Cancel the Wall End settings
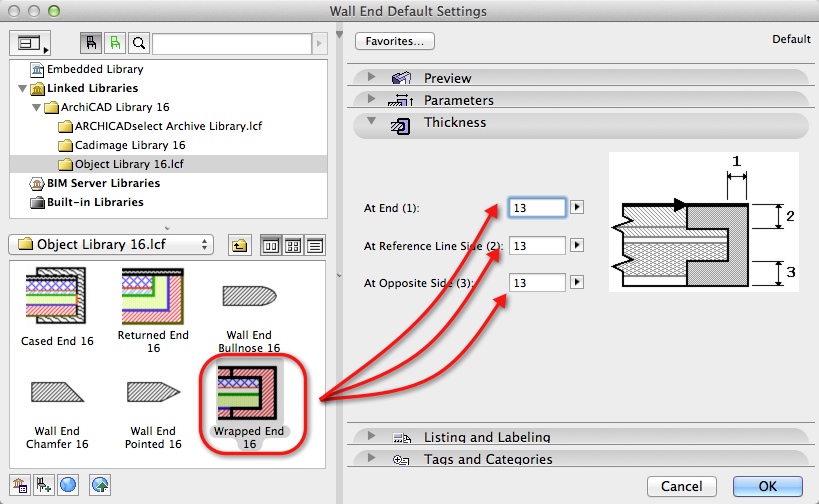This screenshot has width=819, height=504. tap(682, 486)
